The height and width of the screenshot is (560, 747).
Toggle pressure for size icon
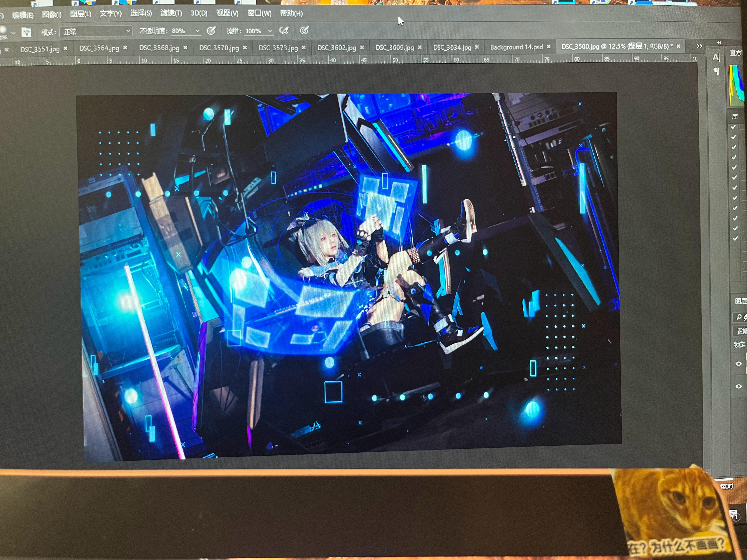tap(304, 31)
